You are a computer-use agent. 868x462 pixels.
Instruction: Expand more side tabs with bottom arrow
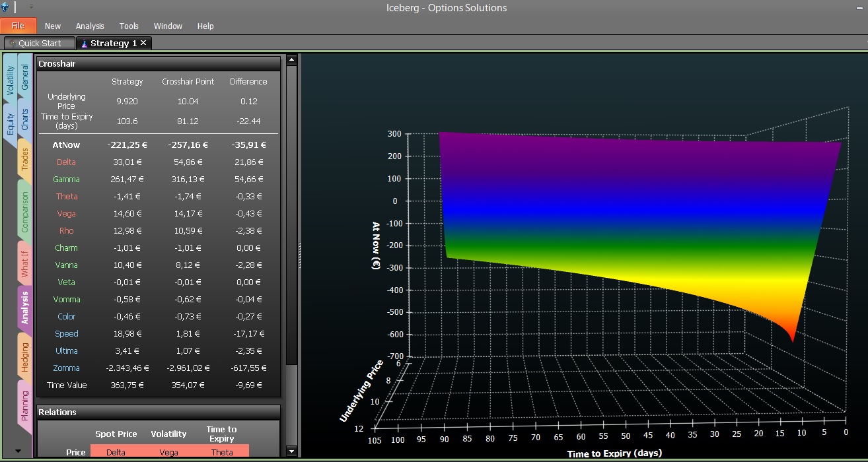pyautogui.click(x=18, y=451)
